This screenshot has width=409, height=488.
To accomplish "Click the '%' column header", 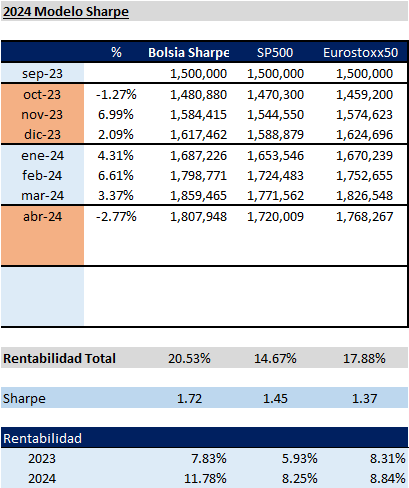I will [116, 52].
